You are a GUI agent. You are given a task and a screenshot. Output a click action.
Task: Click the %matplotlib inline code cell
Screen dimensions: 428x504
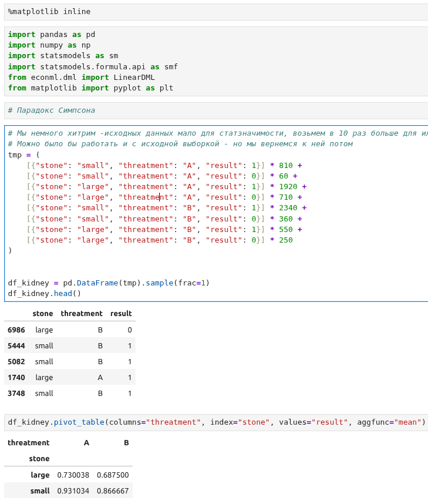click(49, 12)
